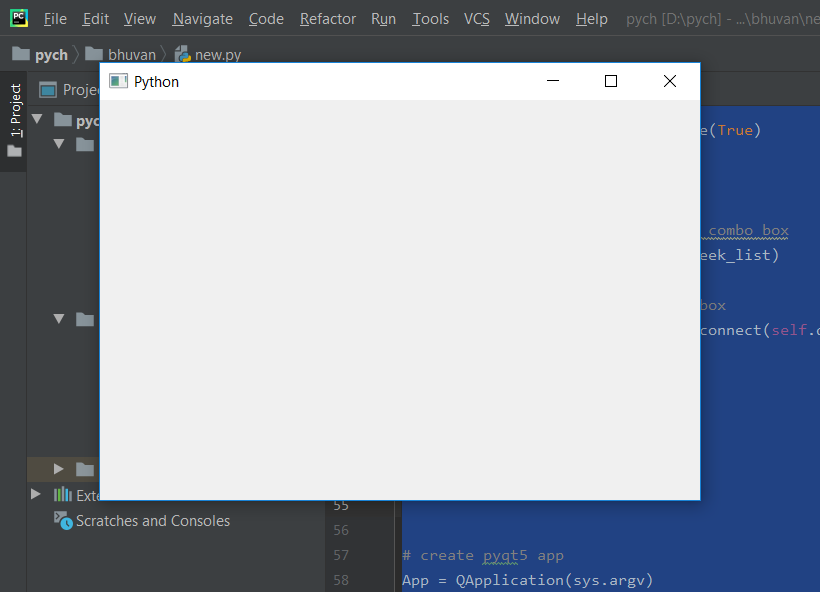Click the '# create pyqt5 app' comment
Image resolution: width=820 pixels, height=592 pixels.
tap(483, 555)
